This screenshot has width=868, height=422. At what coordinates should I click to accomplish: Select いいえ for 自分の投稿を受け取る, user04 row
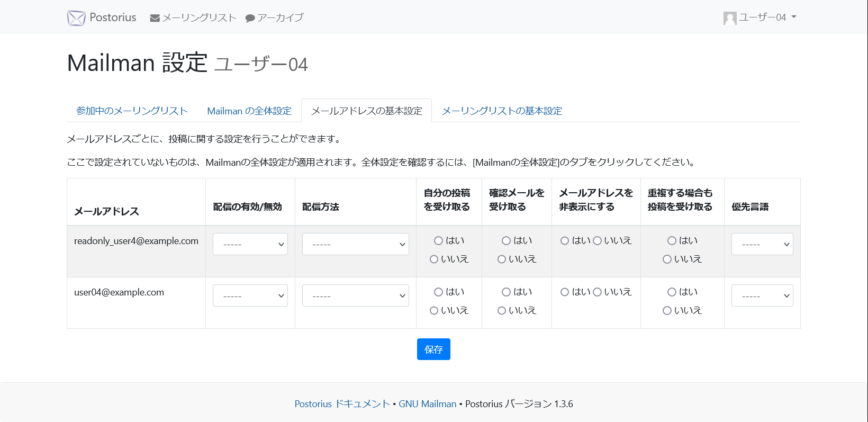click(434, 311)
